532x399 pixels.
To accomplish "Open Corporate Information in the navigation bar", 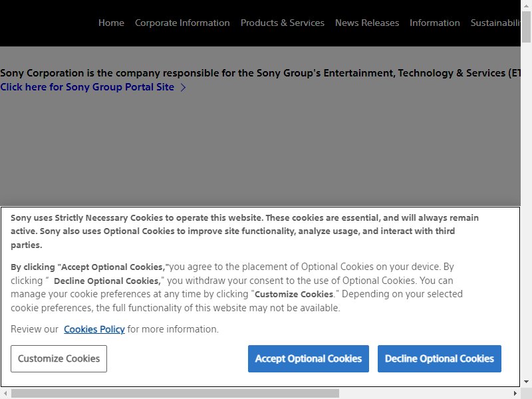I will pyautogui.click(x=182, y=23).
